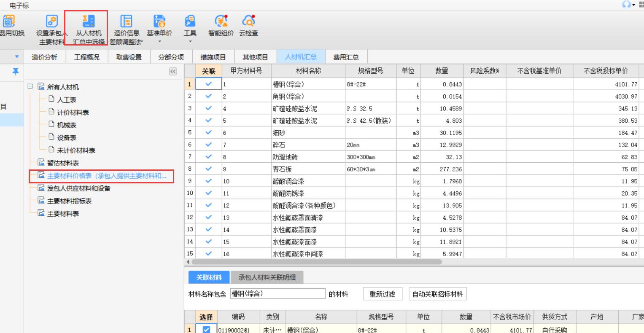644x333 pixels.
Task: Click 重新过滤 button
Action: pos(382,294)
